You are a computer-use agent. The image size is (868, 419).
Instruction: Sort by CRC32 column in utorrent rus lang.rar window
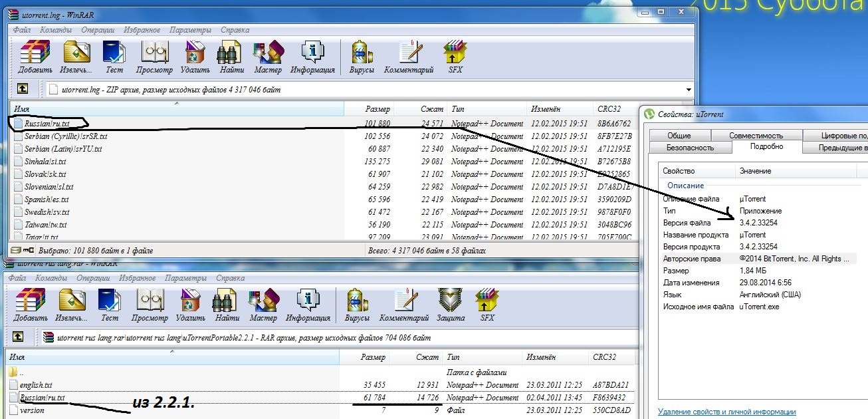(611, 357)
